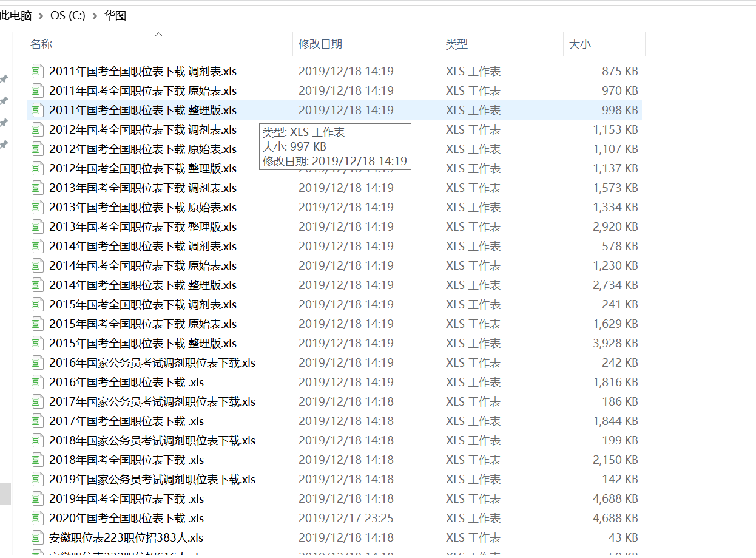Viewport: 756px width, 558px height.
Task: Click icon of 2017年国家公务员考试调剂职位表下载.xls
Action: tap(38, 401)
